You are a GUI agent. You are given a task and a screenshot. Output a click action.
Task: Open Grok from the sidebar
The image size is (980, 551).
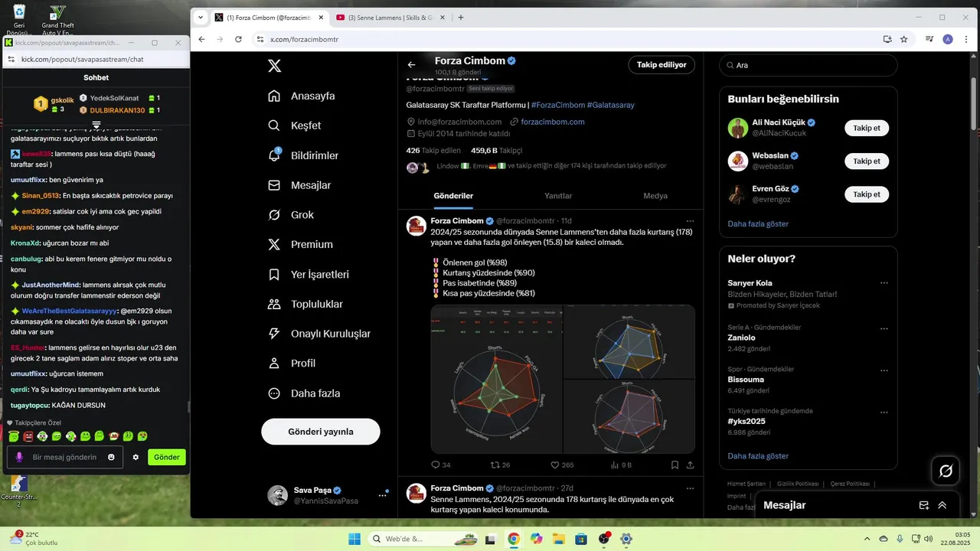(290, 215)
